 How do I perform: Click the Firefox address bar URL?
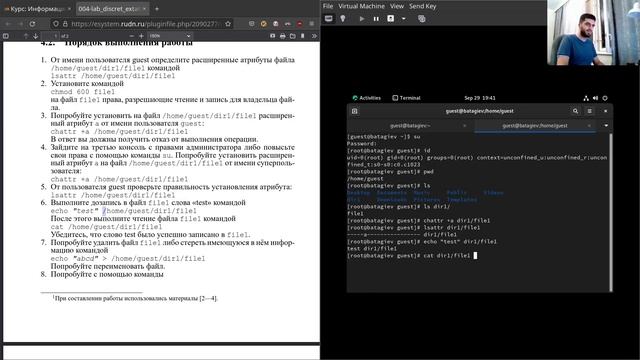[x=145, y=24]
